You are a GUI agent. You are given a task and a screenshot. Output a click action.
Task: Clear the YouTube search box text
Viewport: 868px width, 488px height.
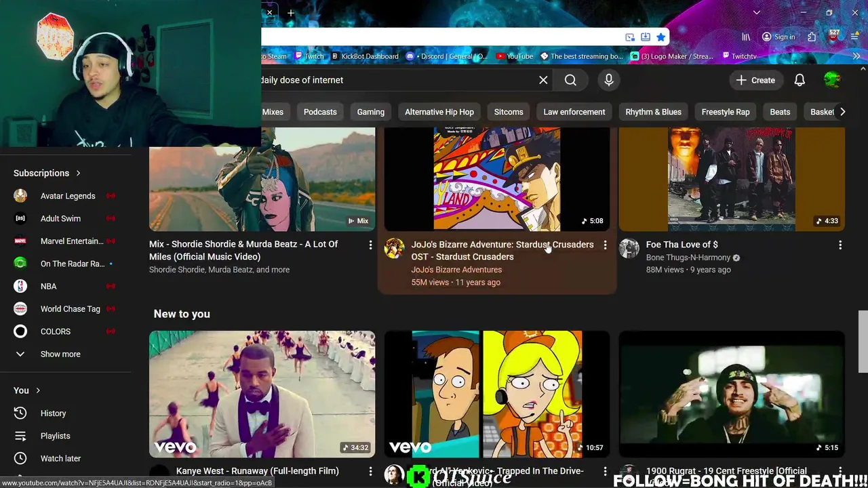click(x=543, y=80)
